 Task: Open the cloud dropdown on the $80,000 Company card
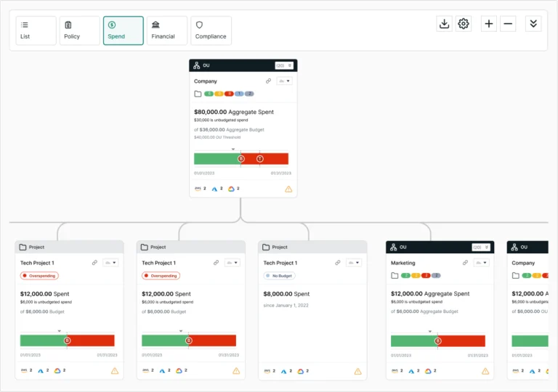pos(284,81)
